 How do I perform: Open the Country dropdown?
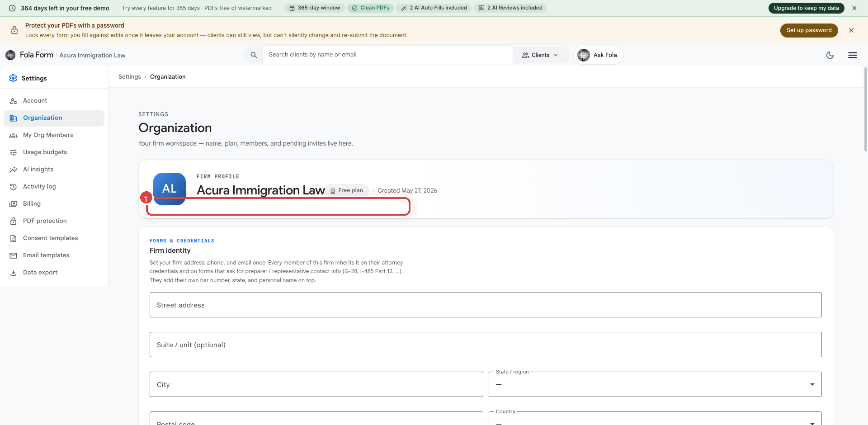tap(655, 418)
